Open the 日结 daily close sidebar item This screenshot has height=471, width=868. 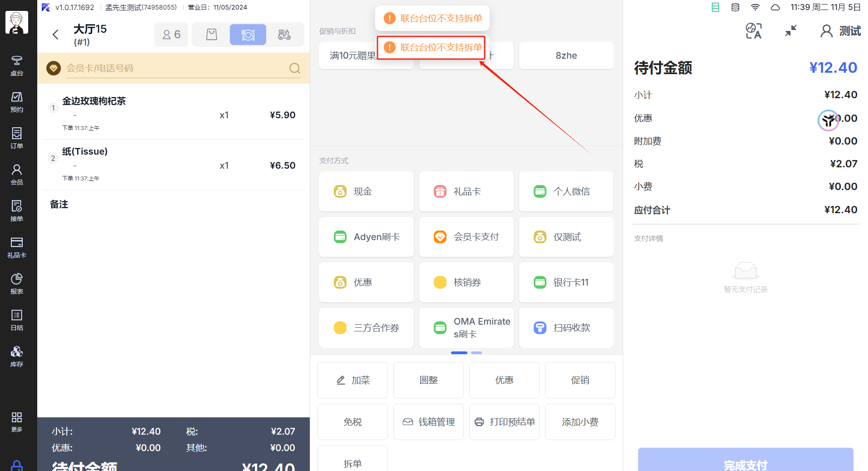17,320
